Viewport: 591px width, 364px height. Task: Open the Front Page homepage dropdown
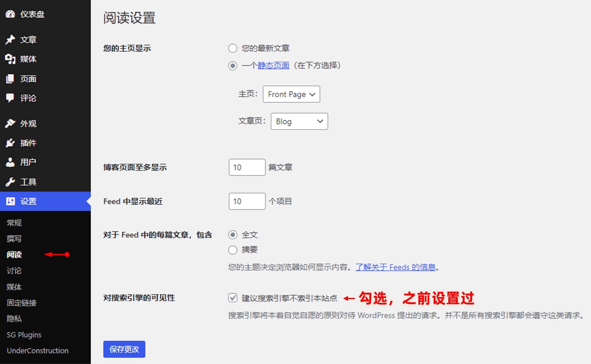[x=291, y=94]
